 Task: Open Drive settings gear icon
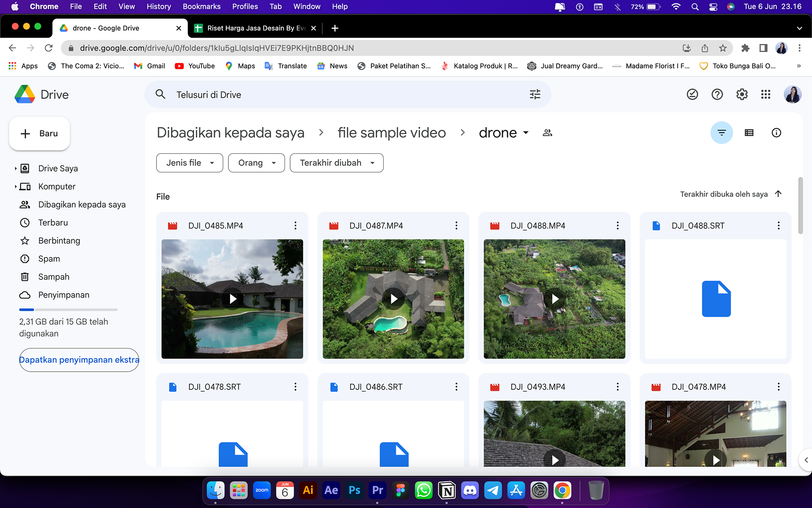[x=742, y=94]
